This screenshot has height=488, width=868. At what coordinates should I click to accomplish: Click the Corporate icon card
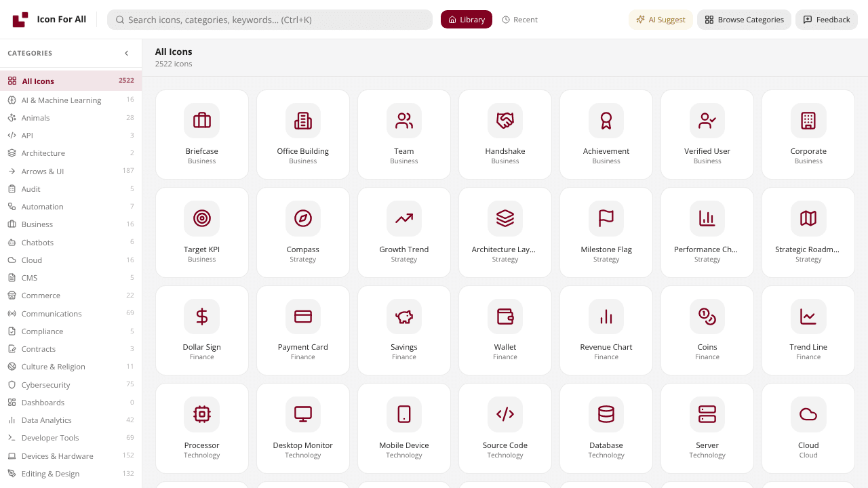pos(808,134)
